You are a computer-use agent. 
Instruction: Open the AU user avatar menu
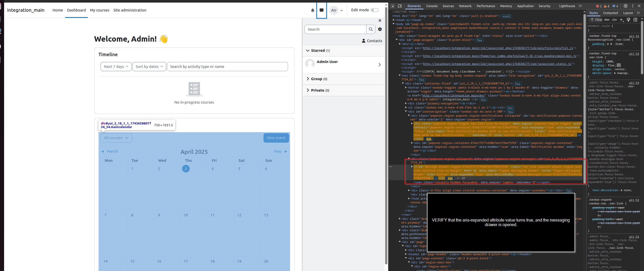coord(336,10)
